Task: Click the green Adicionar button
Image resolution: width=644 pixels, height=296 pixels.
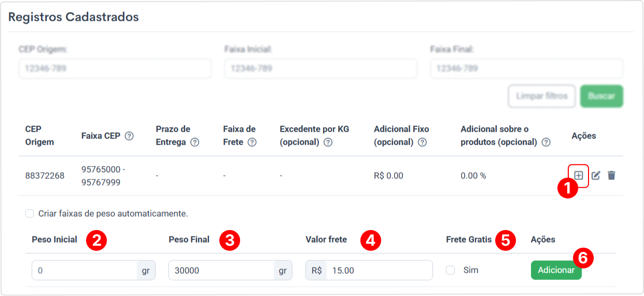Action: tap(556, 270)
